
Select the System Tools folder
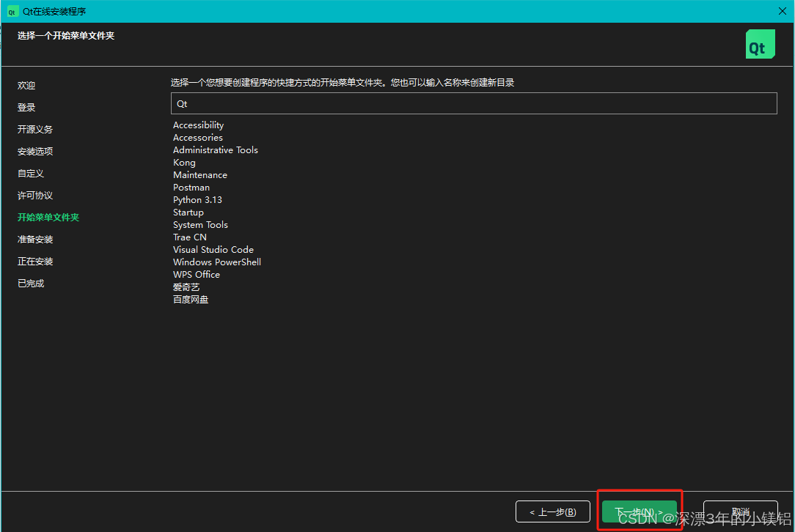coord(200,225)
